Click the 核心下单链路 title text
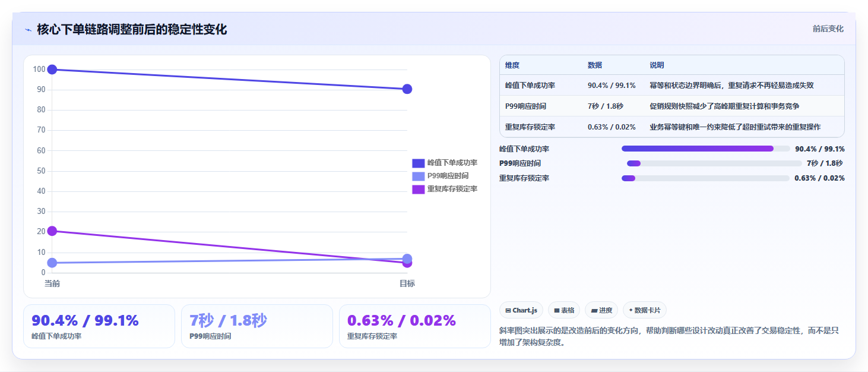Screen dimensions: 868x372 click(x=132, y=29)
